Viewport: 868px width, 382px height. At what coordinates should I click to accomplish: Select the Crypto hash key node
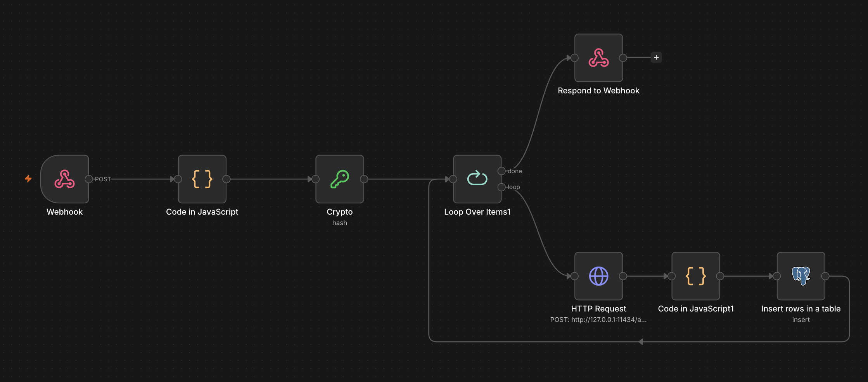click(340, 179)
